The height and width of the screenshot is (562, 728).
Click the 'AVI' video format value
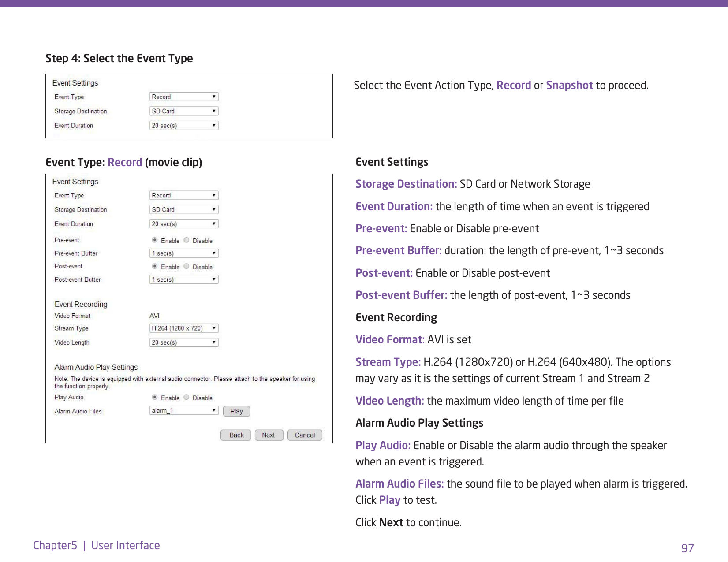pos(154,316)
